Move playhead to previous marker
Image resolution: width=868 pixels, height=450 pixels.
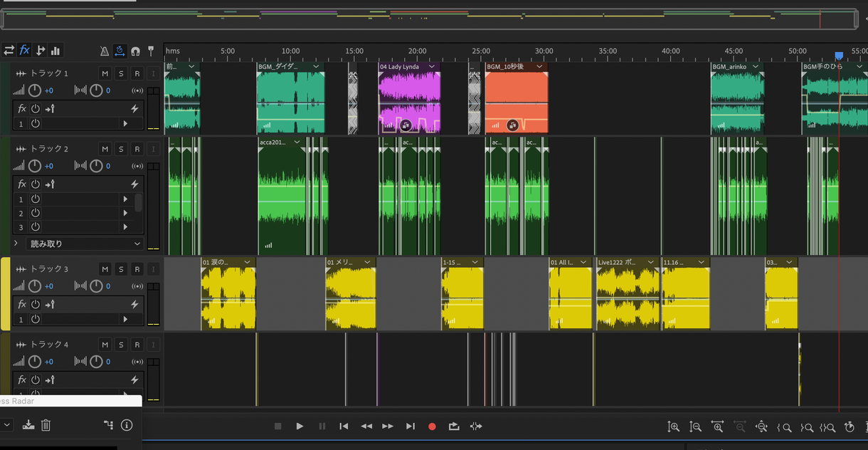tap(344, 426)
